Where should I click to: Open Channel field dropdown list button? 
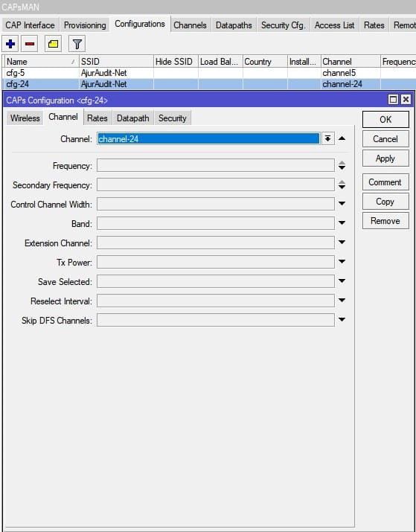coord(327,138)
